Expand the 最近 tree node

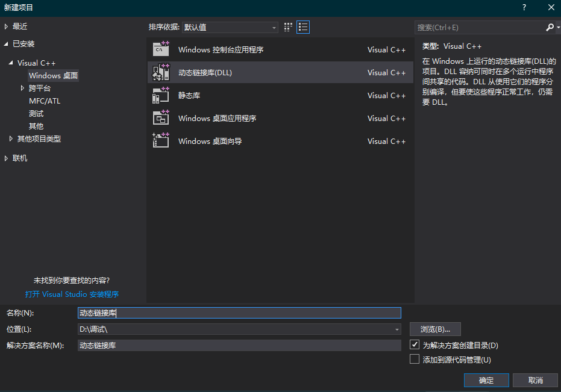pos(6,26)
